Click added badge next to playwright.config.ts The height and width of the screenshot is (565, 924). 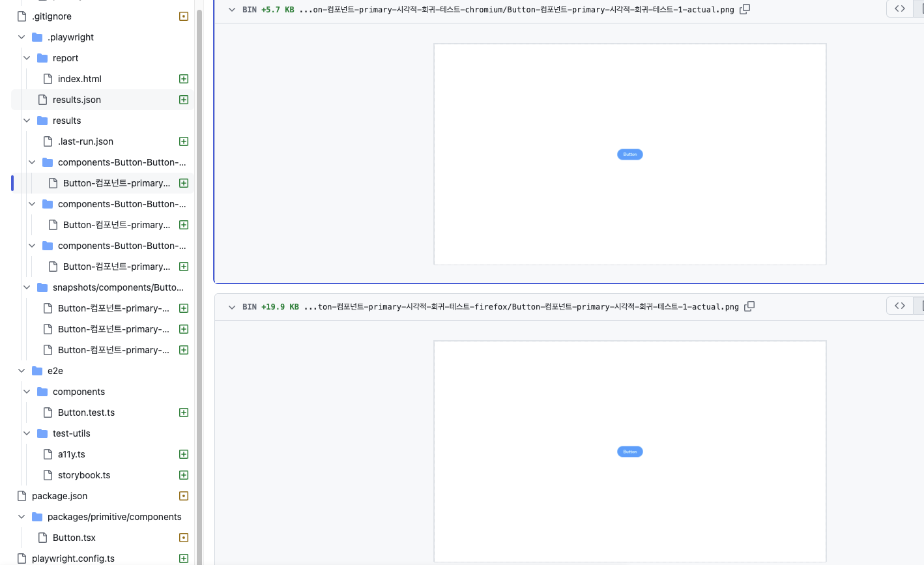(184, 558)
